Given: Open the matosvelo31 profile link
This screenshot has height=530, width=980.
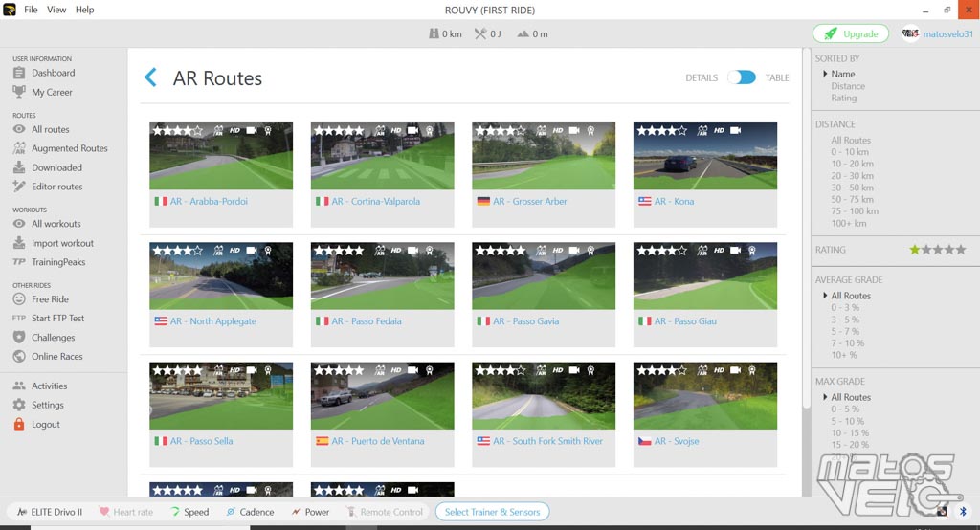Looking at the screenshot, I should (947, 34).
